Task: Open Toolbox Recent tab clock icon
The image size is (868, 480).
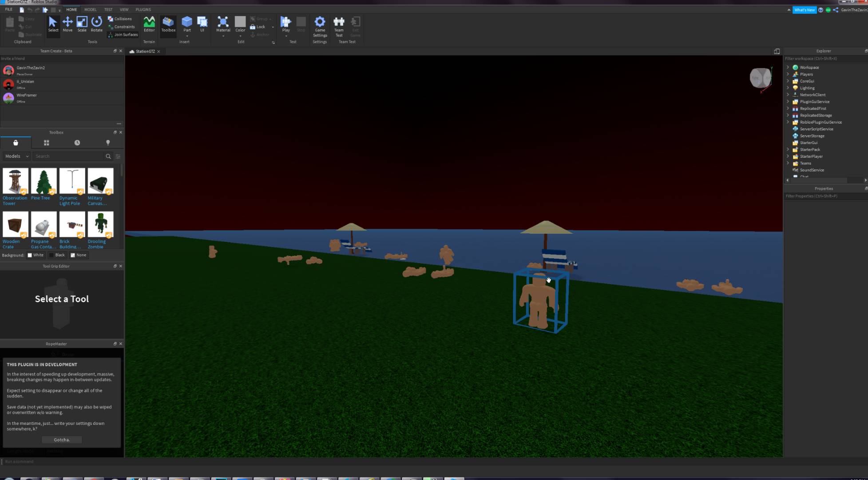Action: pos(77,143)
